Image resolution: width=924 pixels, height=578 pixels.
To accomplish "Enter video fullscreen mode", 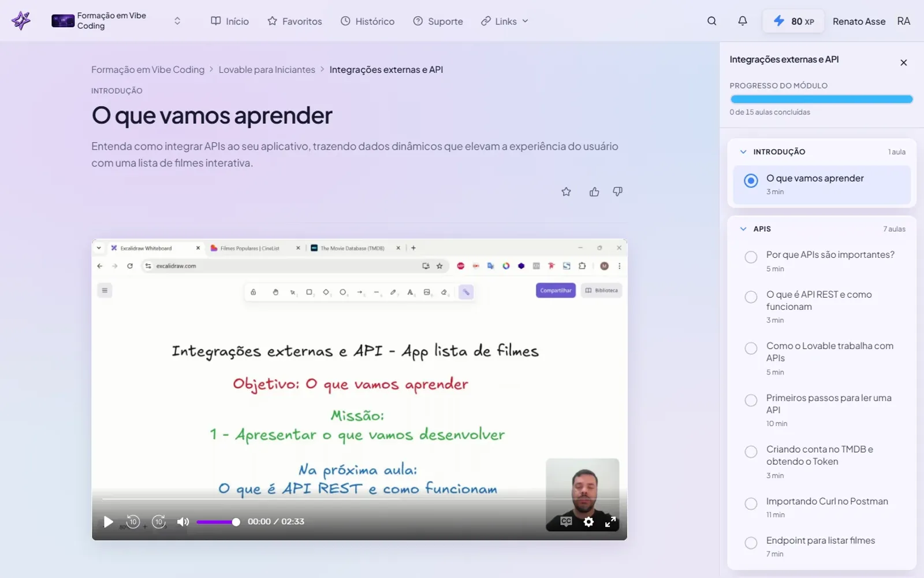I will click(610, 522).
